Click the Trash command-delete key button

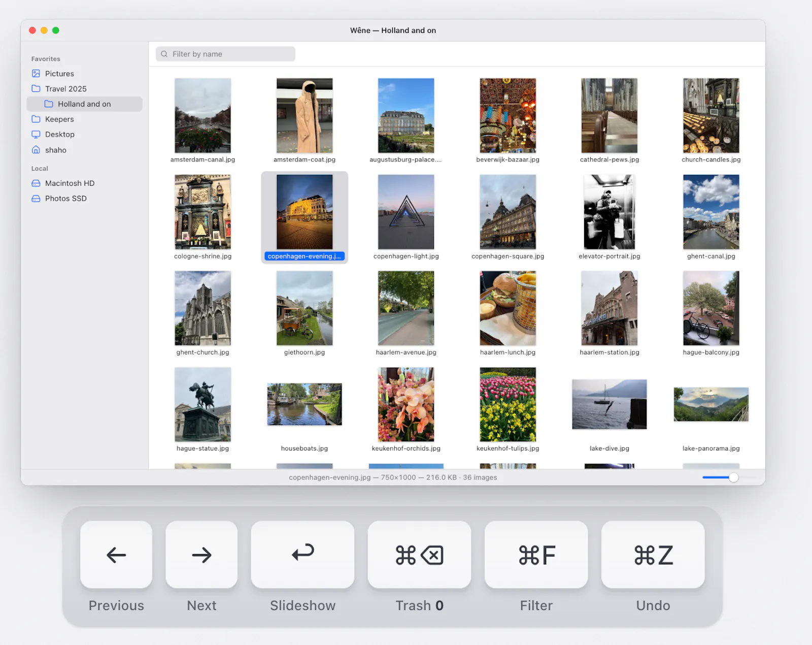pyautogui.click(x=419, y=555)
